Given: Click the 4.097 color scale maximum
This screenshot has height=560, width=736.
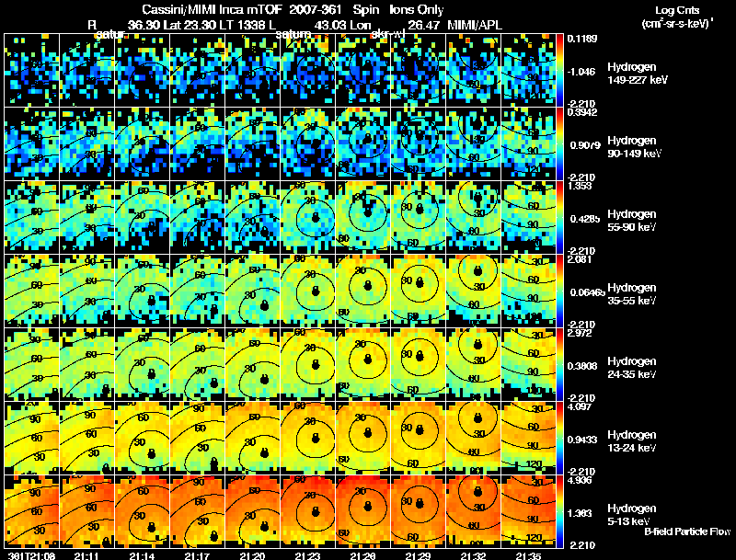Looking at the screenshot, I should (x=580, y=406).
